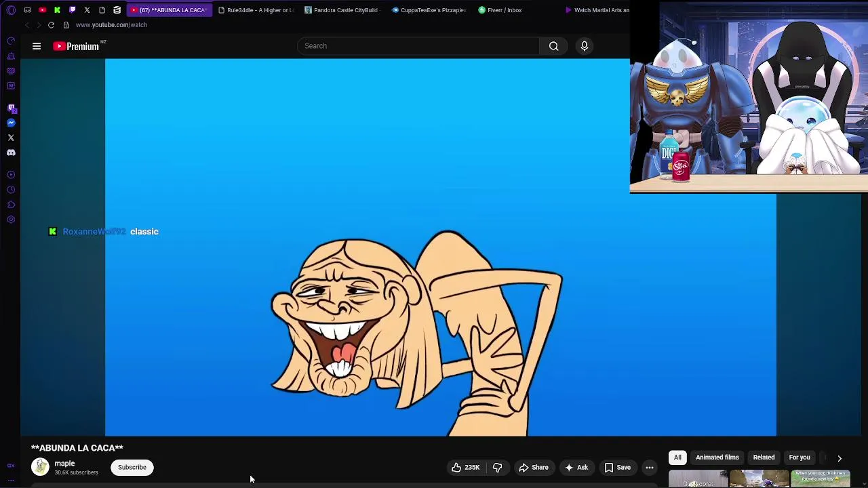This screenshot has width=868, height=488.
Task: Open the GX Cleaner broom in the sidebar
Action: [11, 56]
